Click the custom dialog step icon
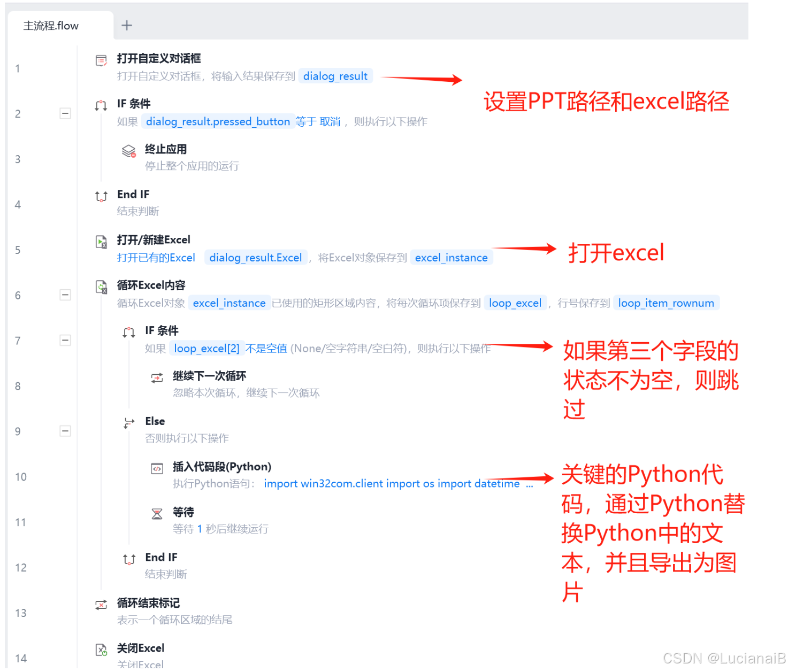Viewport: 788px width, 672px height. pyautogui.click(x=101, y=61)
